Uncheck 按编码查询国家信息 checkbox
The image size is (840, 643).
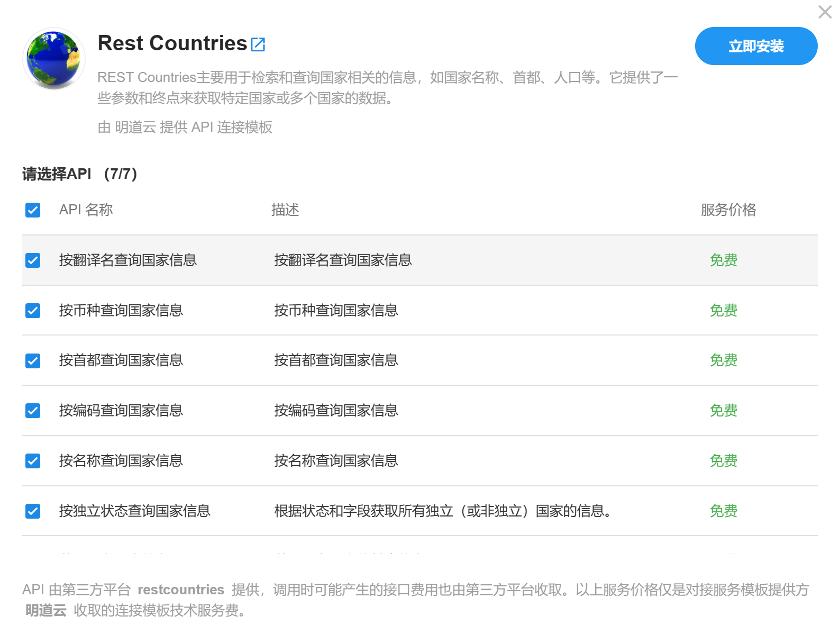point(33,411)
